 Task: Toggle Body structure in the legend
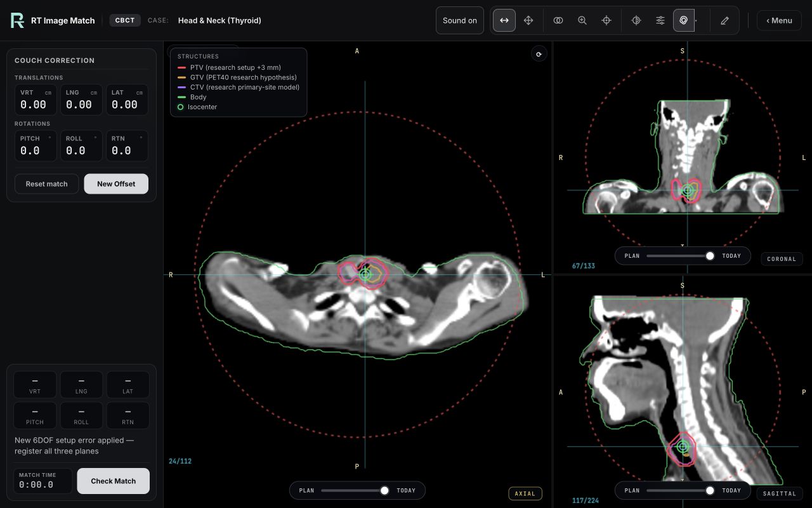click(239, 97)
